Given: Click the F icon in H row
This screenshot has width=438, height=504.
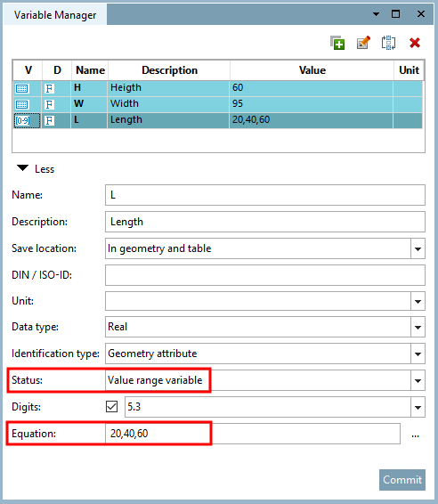Looking at the screenshot, I should point(49,88).
